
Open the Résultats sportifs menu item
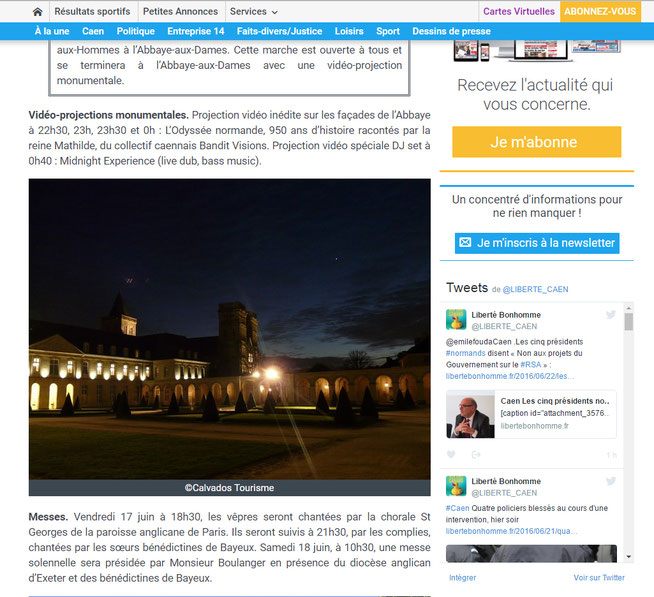[92, 12]
